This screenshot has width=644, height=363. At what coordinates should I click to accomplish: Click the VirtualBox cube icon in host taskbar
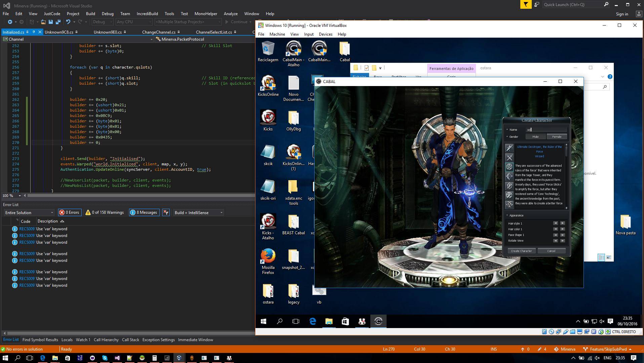(179, 358)
